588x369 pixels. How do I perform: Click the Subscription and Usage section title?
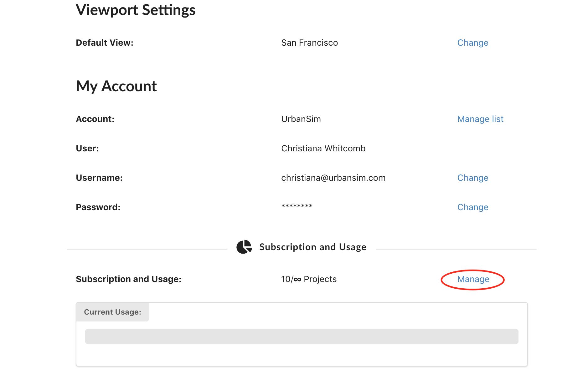[x=313, y=247]
